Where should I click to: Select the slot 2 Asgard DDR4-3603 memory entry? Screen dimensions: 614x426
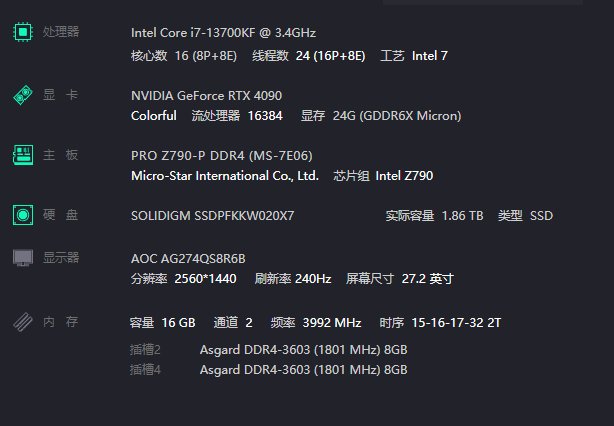[x=303, y=350]
